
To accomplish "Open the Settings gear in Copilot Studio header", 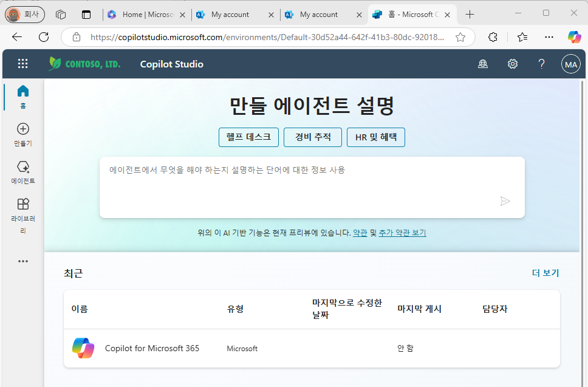I will click(513, 64).
